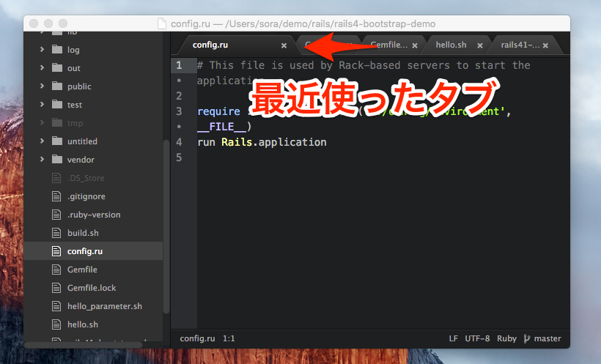Open build.sh from the tree

click(x=83, y=233)
